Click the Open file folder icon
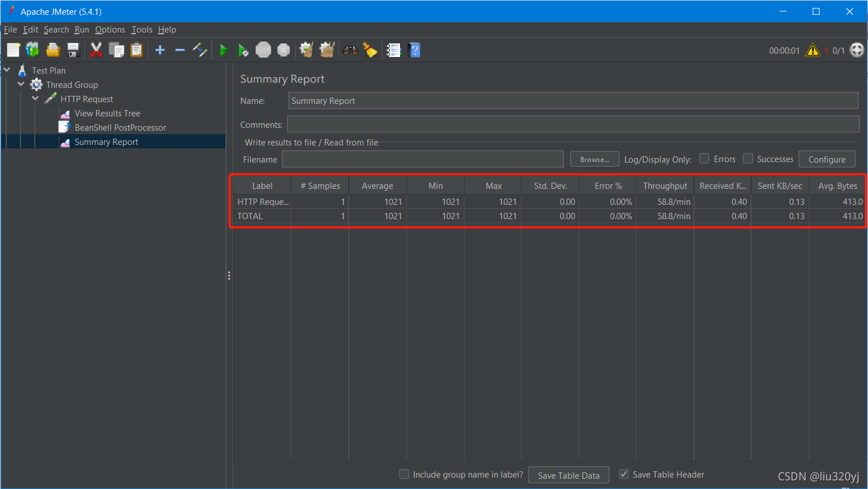 [x=53, y=50]
